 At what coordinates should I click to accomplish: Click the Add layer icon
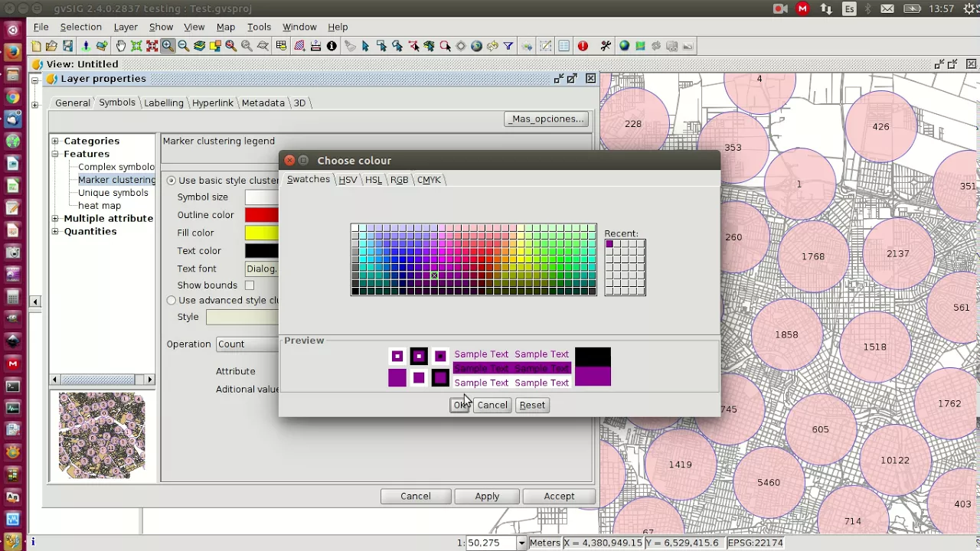(x=102, y=46)
